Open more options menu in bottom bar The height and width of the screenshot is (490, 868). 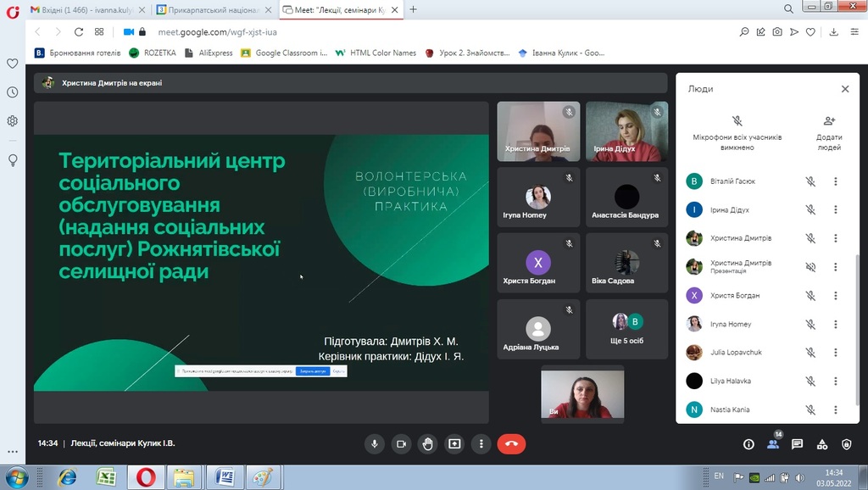point(481,443)
